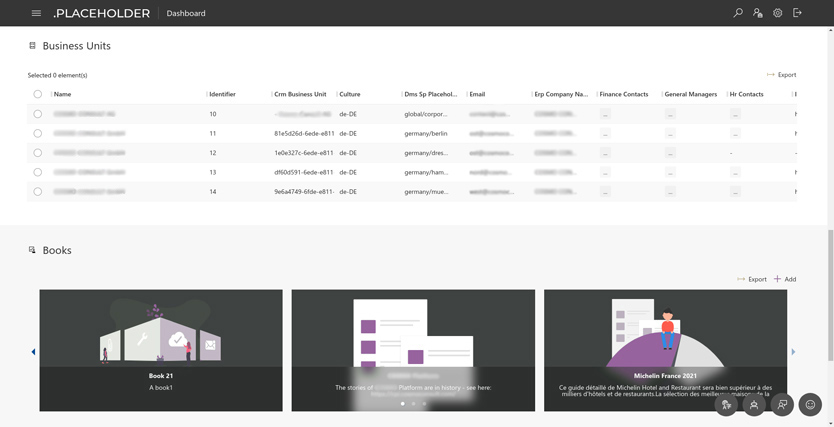This screenshot has width=834, height=427.
Task: Click the logout icon
Action: pos(797,13)
